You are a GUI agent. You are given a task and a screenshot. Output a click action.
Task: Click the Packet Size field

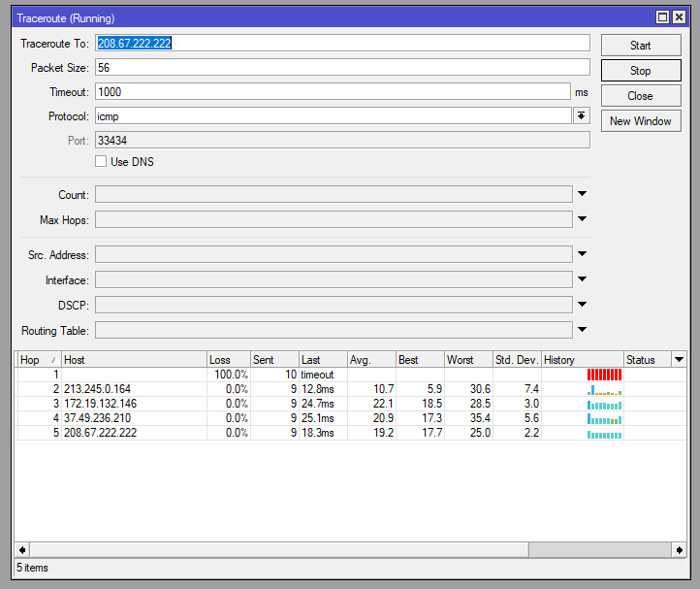pos(342,68)
